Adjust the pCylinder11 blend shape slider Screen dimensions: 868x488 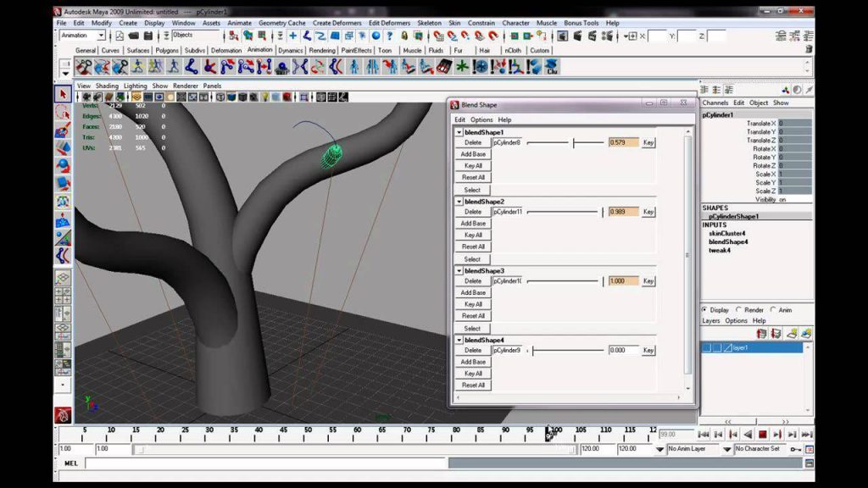(x=565, y=212)
